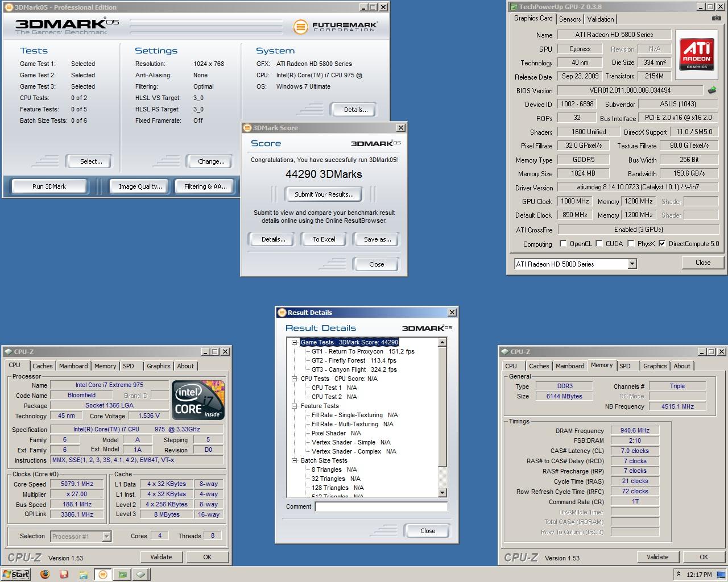Click the ATI Radeon logo in GPU-Z
Image resolution: width=728 pixels, height=582 pixels.
(697, 55)
